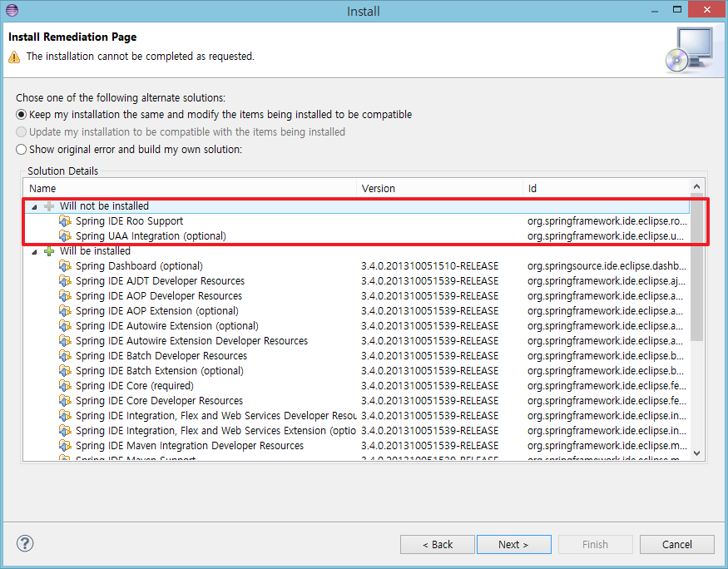Click the Spring IDE Core Developer Resources icon
The width and height of the screenshot is (728, 569).
65,400
